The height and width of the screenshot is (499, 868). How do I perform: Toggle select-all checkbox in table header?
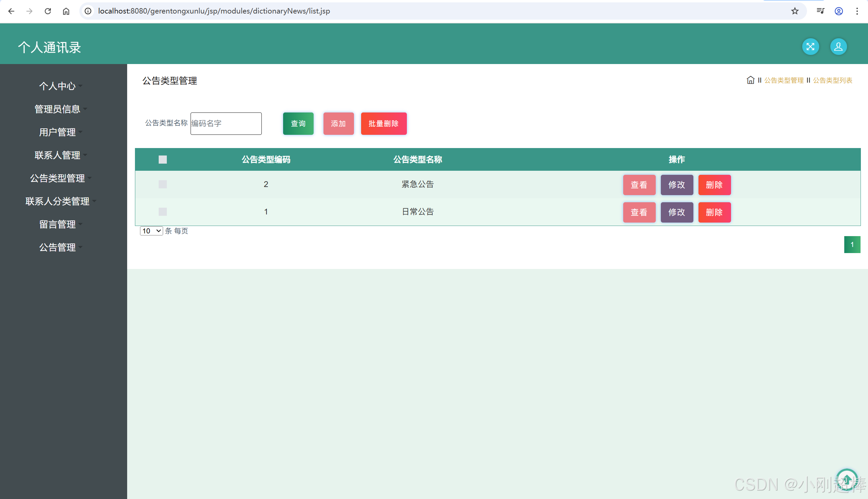(x=162, y=159)
